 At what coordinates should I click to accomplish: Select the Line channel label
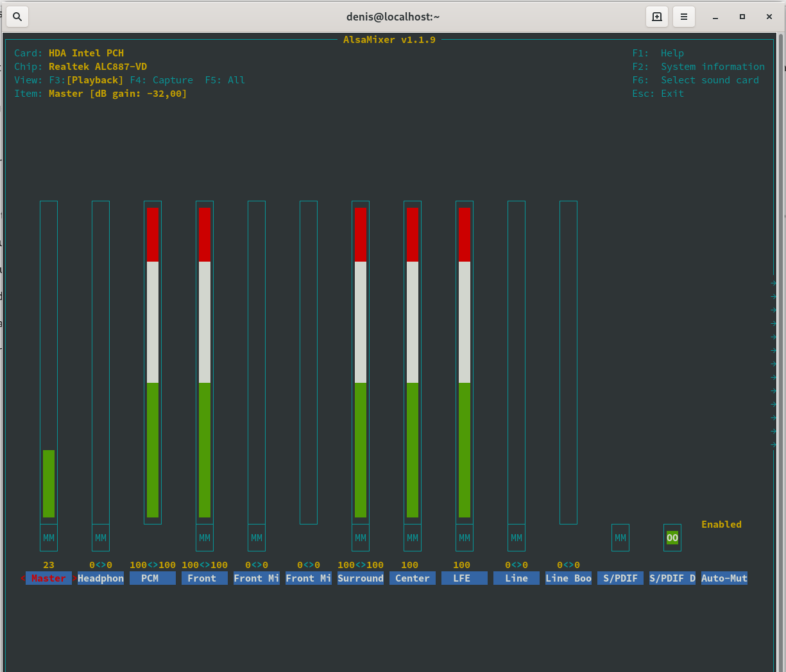[x=517, y=578]
